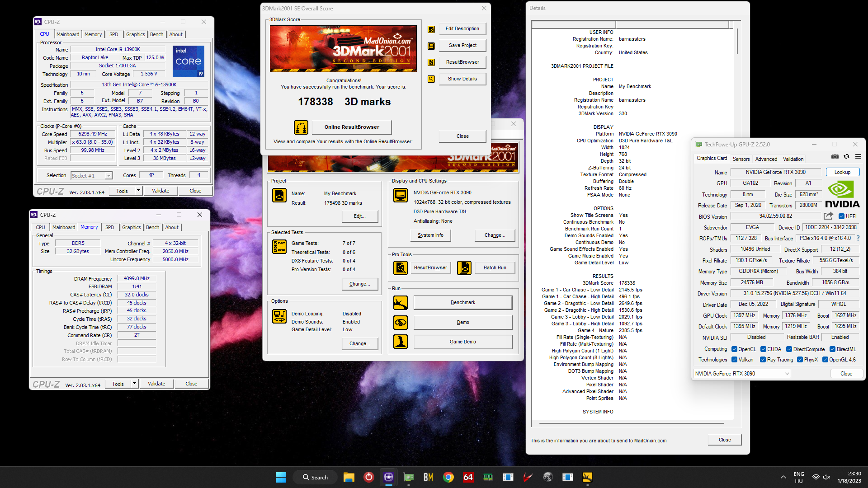
Task: Toggle the Vulkan checkbox
Action: 735,360
